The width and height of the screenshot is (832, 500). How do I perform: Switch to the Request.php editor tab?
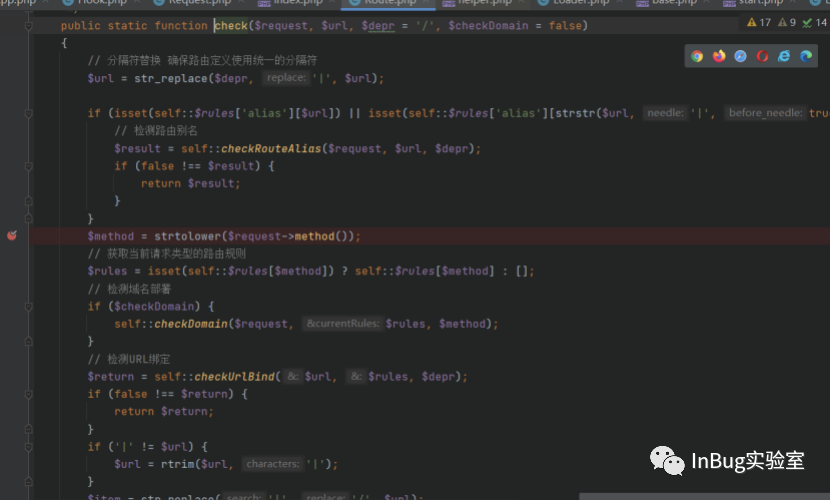[x=200, y=3]
